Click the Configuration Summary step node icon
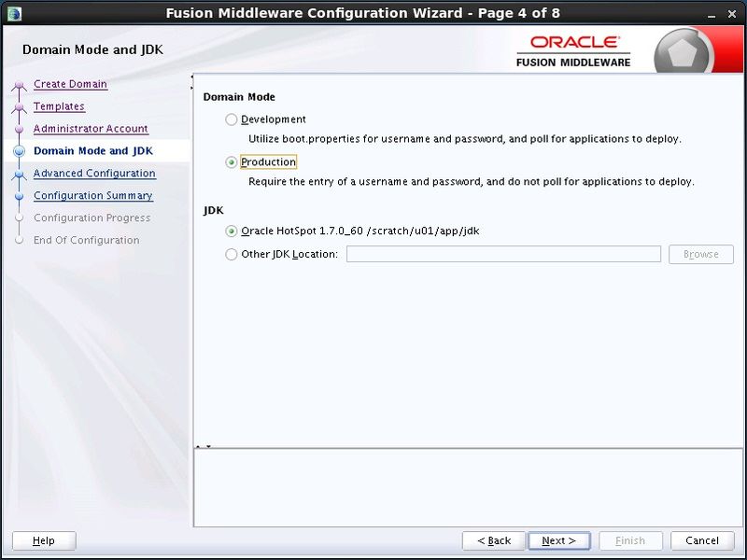The image size is (747, 560). (x=19, y=196)
